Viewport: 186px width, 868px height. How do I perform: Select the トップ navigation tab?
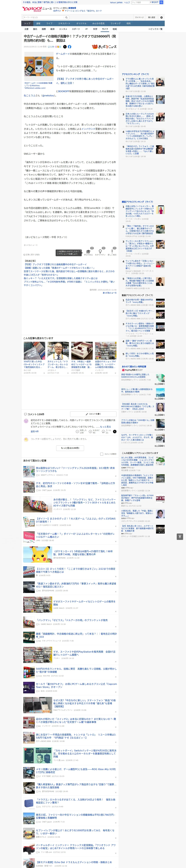(27, 24)
